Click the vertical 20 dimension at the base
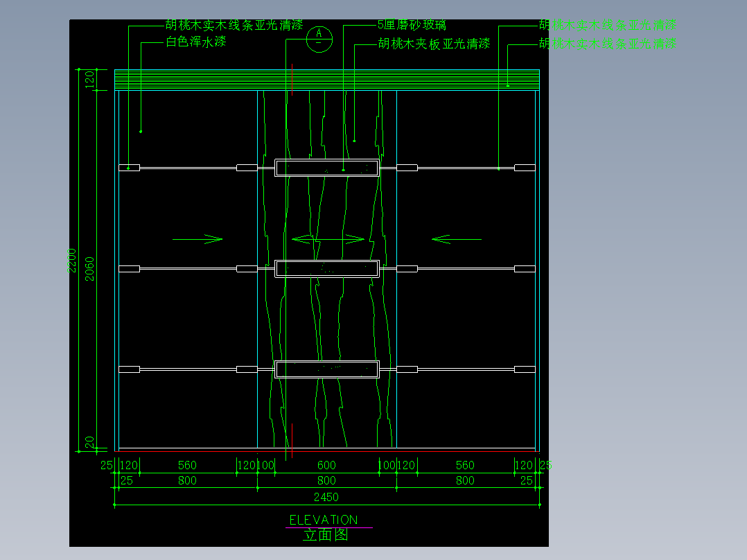Viewport: 747px width, 560px height. point(89,441)
